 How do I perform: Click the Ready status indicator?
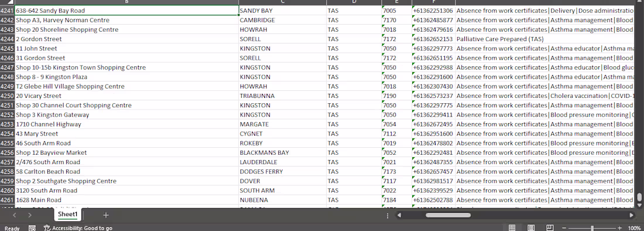pyautogui.click(x=12, y=228)
